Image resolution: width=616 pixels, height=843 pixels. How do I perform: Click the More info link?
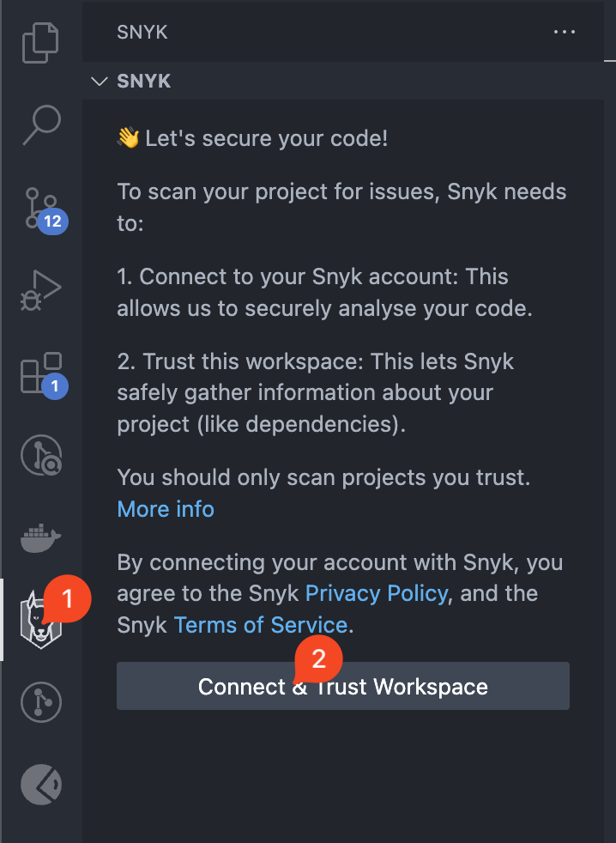tap(166, 509)
